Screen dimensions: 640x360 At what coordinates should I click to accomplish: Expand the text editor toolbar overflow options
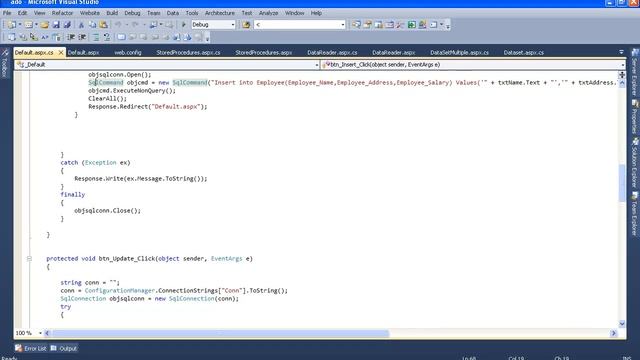coord(207,38)
